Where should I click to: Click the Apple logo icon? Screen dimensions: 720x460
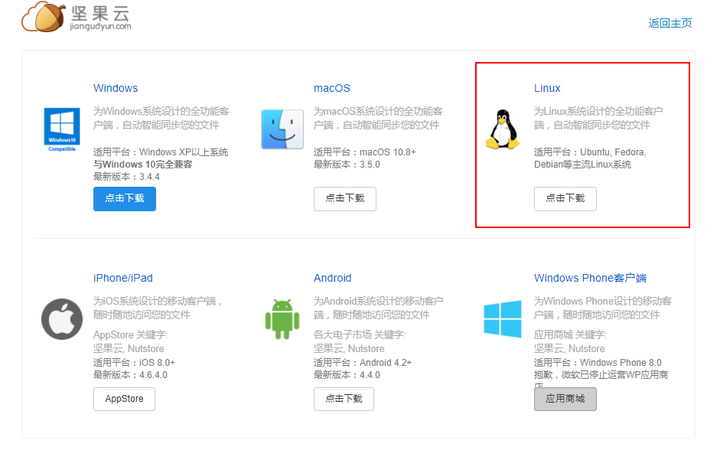click(x=62, y=319)
